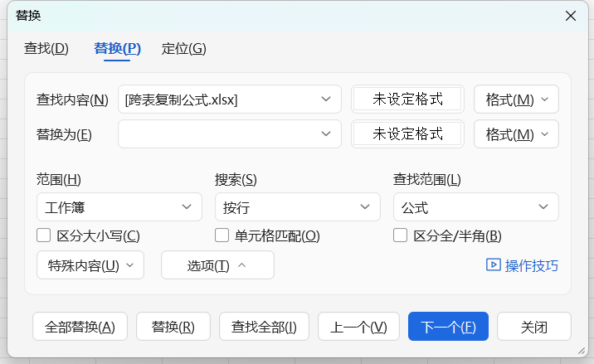Expand the 查找内容 history dropdown arrow

325,99
